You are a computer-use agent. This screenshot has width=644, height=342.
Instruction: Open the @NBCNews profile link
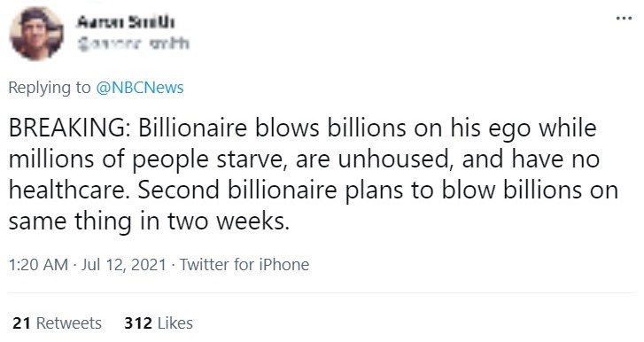click(140, 88)
